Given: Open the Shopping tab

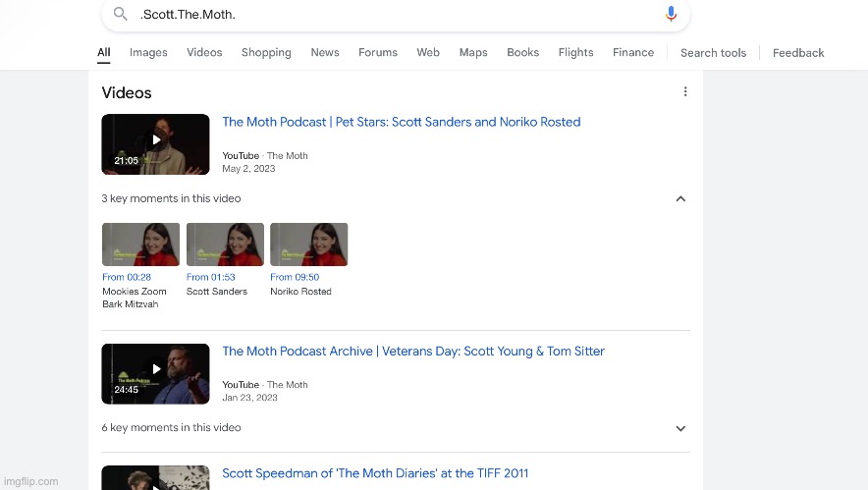Looking at the screenshot, I should tap(266, 53).
